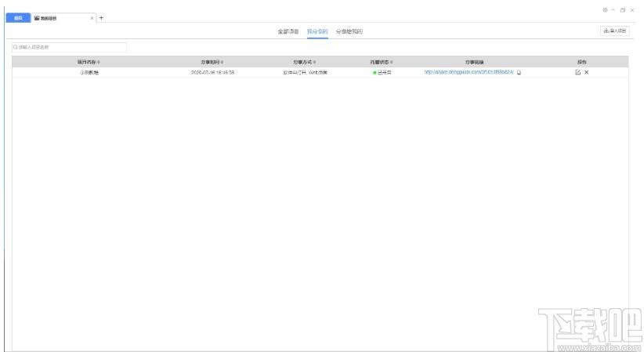Focus the project name search field
Screen dimensions: 644x352
click(69, 47)
